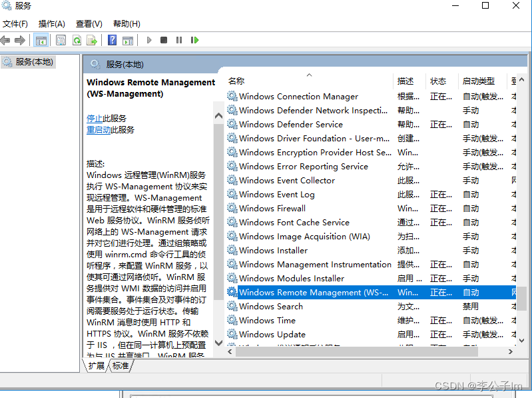Viewport: 532px width, 398px height.
Task: Sort by the 描述 column header
Action: click(409, 81)
